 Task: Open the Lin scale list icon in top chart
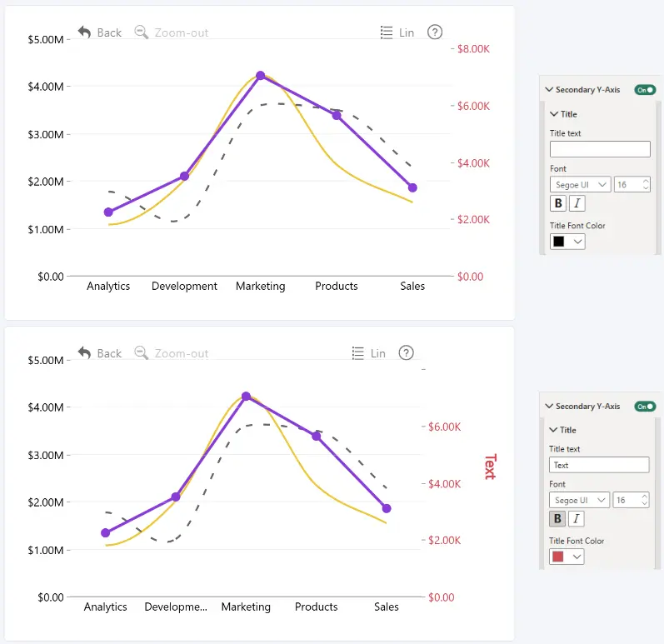[387, 32]
